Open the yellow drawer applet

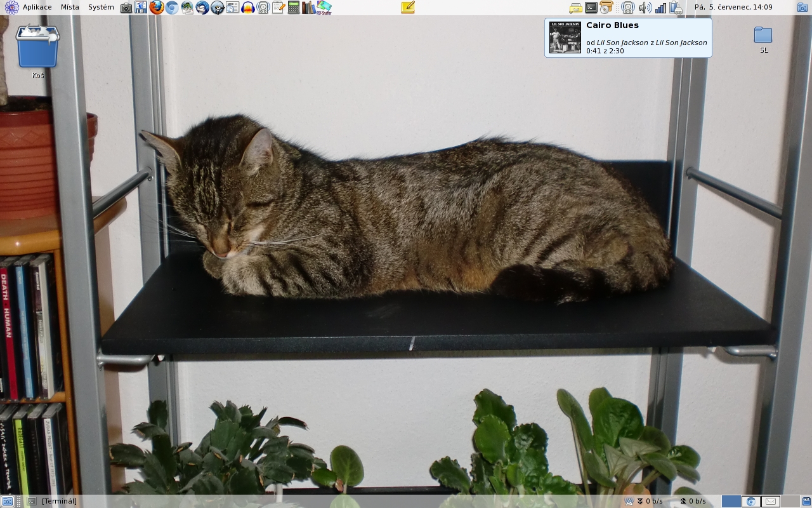(x=575, y=8)
